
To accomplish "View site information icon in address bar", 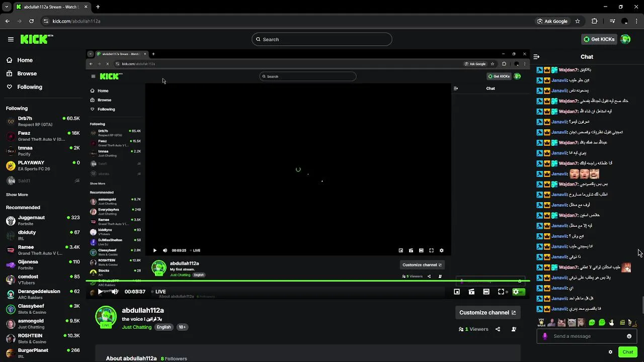I will 46,21.
